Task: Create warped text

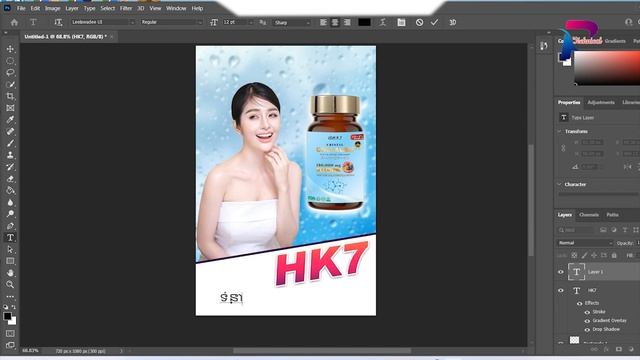Action: point(382,22)
